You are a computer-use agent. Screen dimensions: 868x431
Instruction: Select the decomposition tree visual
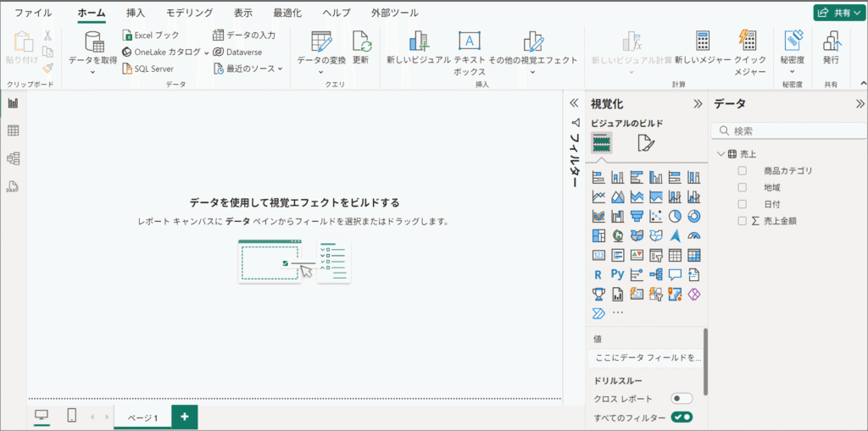click(x=656, y=274)
